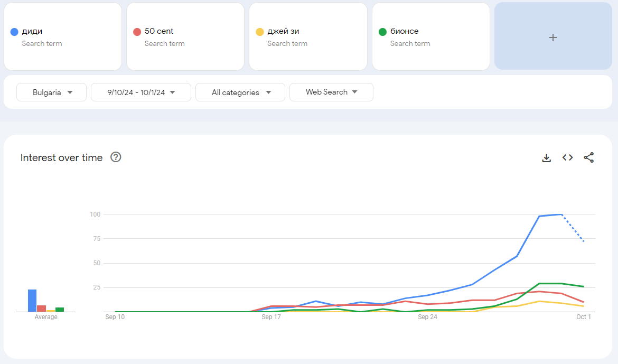Click the blue dot next to диди
Image resolution: width=618 pixels, height=364 pixels.
[x=14, y=31]
